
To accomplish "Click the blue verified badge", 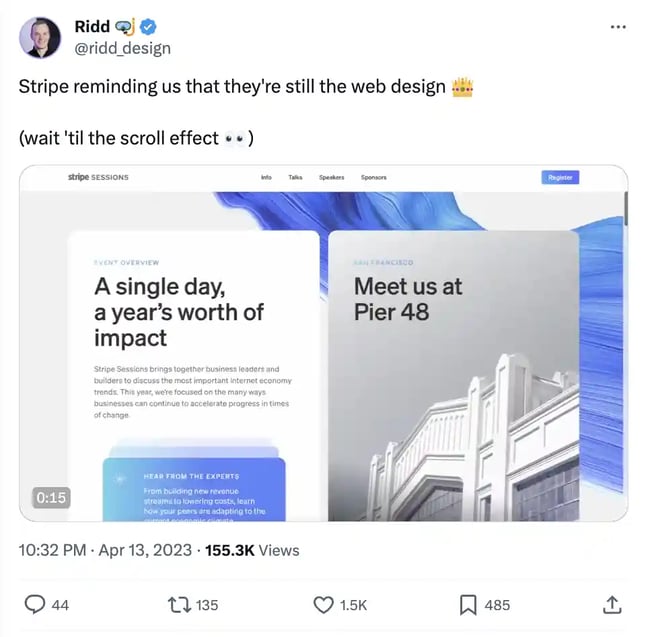I will click(x=148, y=27).
